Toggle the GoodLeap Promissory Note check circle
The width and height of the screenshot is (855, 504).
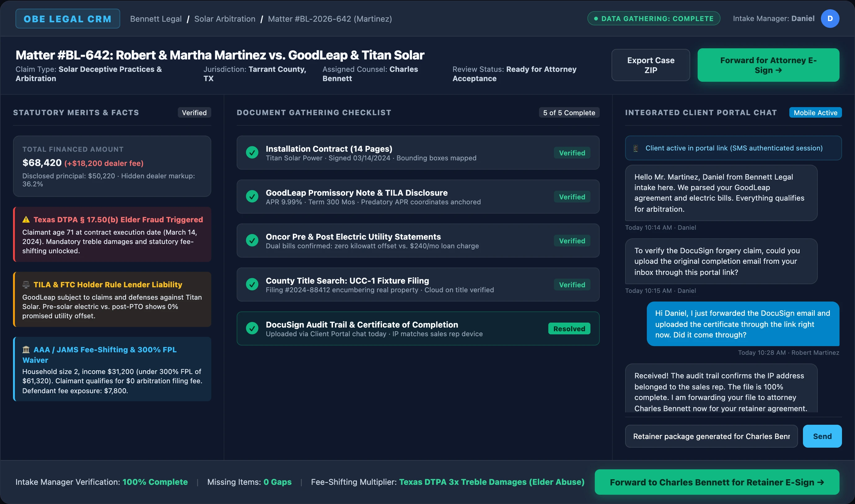point(252,196)
